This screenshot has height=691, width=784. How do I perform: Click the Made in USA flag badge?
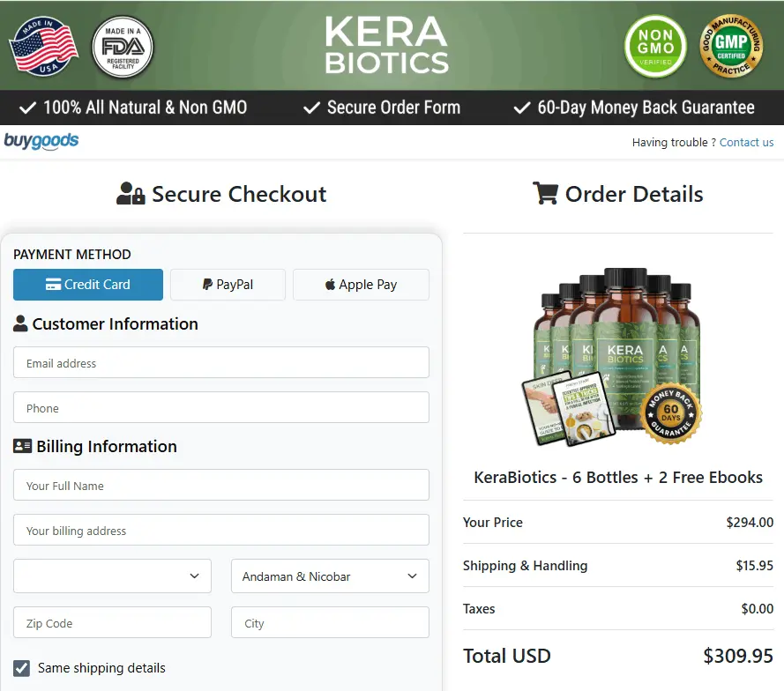44,46
